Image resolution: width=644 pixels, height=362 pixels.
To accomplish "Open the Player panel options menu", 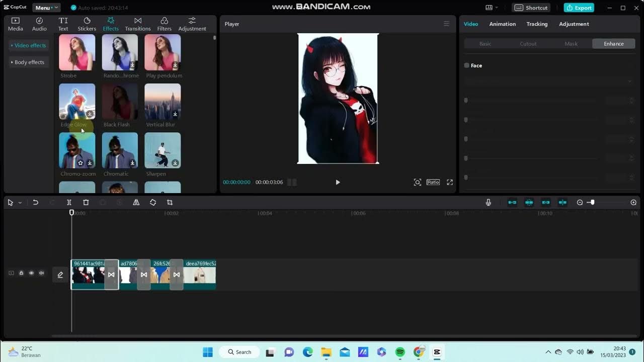I will click(x=446, y=24).
